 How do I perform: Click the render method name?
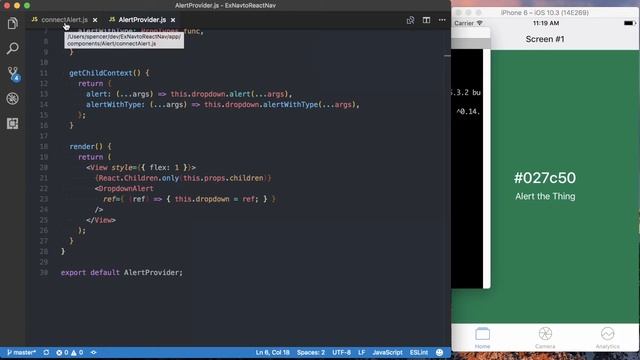(82, 147)
